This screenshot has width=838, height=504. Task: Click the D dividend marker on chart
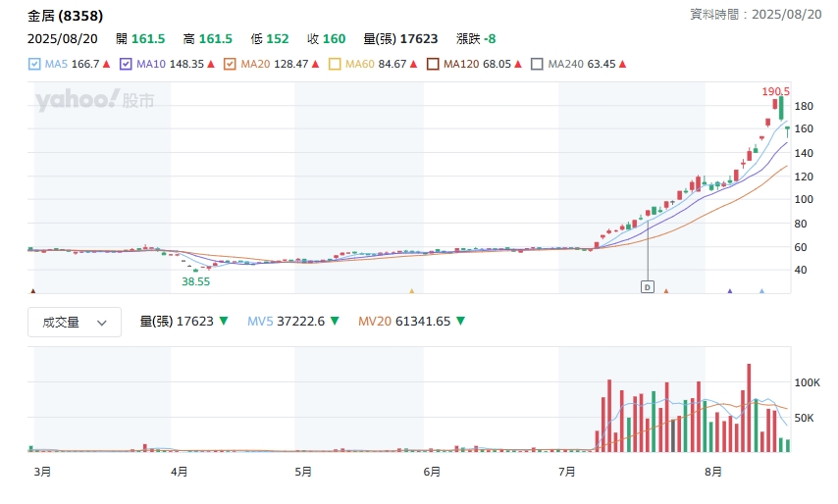coord(647,286)
